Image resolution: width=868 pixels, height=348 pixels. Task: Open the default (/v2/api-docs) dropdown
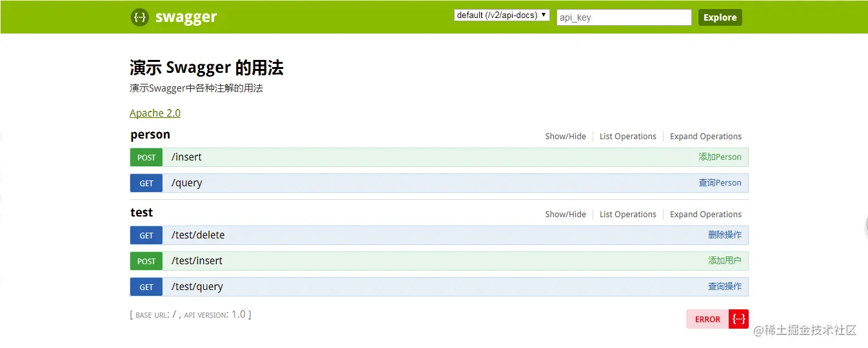(502, 15)
